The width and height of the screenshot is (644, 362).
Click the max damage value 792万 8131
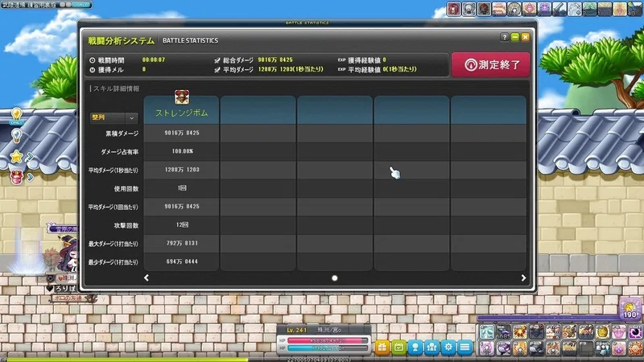[182, 244]
